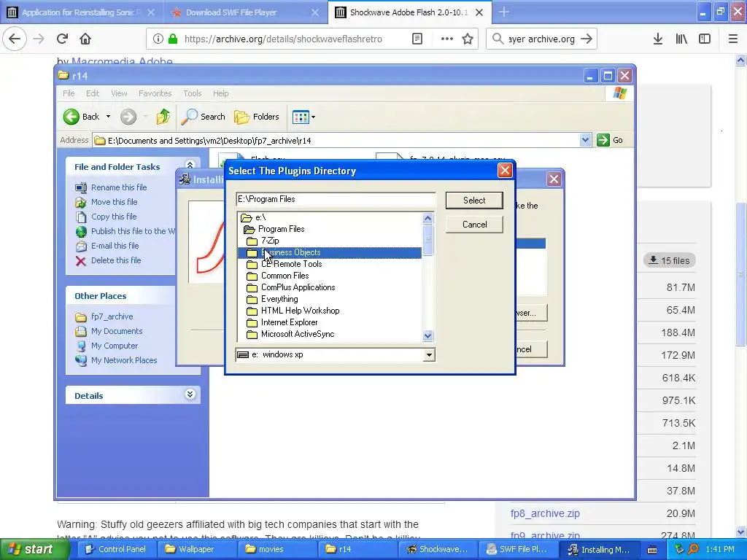Open new Firefox tab with plus
The width and height of the screenshot is (747, 560).
(x=503, y=12)
